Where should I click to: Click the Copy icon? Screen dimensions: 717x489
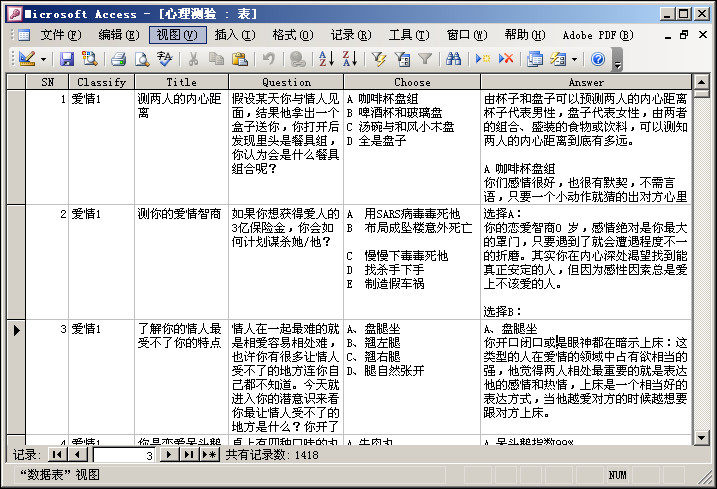(x=216, y=59)
